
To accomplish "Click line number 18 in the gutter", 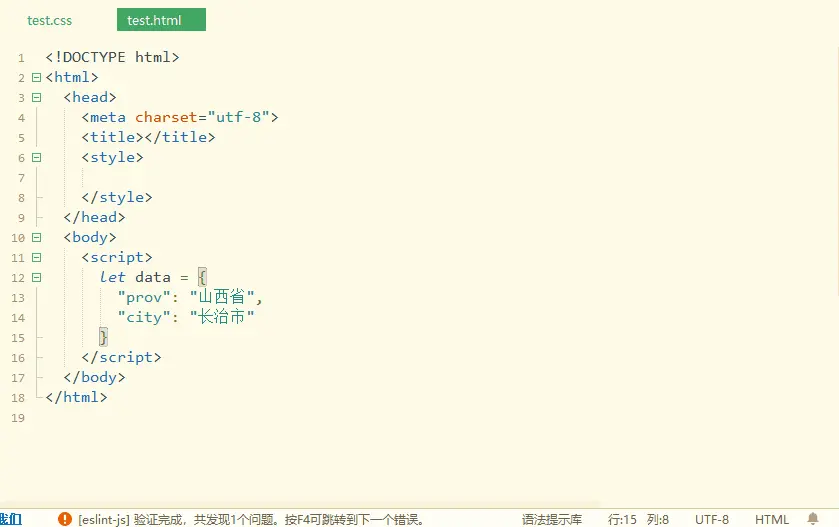I will 18,397.
